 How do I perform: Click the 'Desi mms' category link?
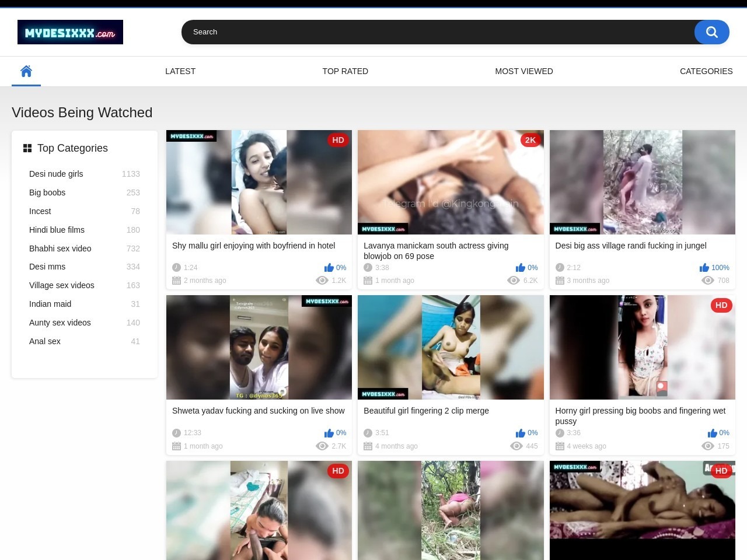[x=47, y=267]
